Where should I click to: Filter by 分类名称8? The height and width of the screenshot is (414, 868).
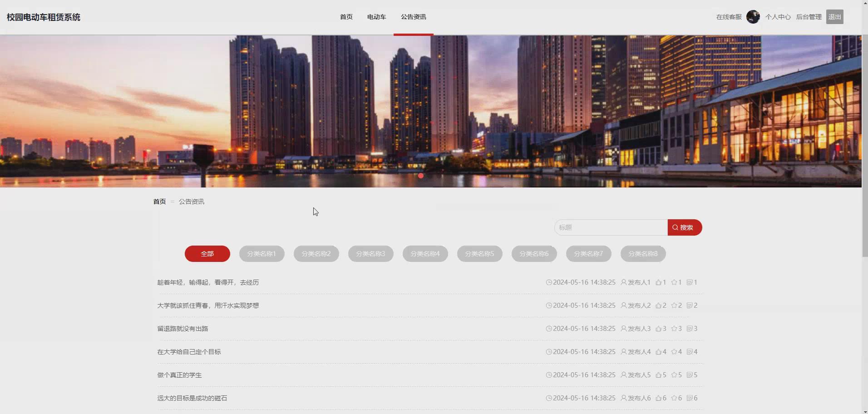click(x=643, y=254)
